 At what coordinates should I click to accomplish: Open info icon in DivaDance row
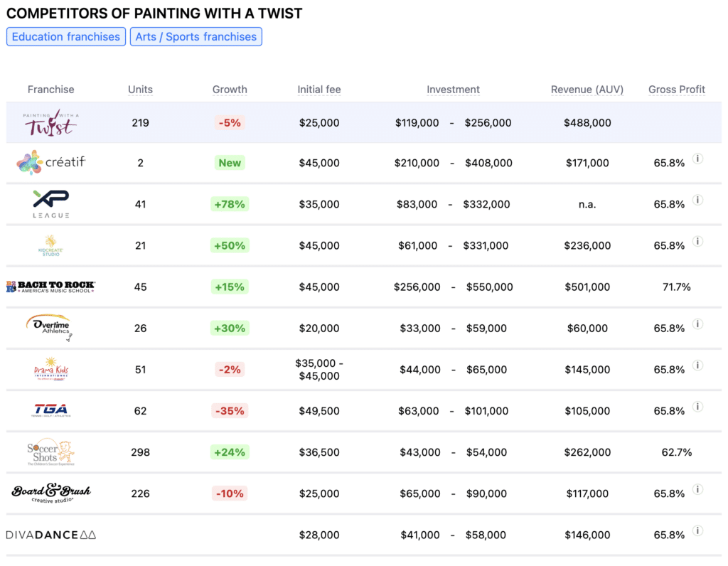(697, 530)
